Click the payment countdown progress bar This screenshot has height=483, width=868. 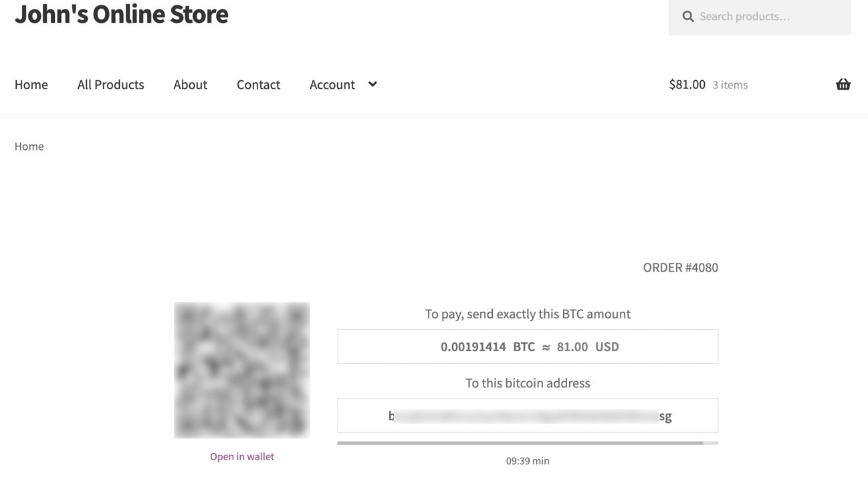coord(528,442)
